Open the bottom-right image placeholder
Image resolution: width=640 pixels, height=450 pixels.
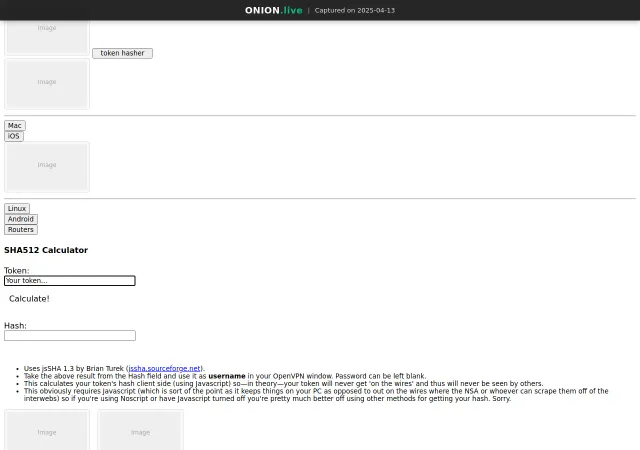pos(140,430)
